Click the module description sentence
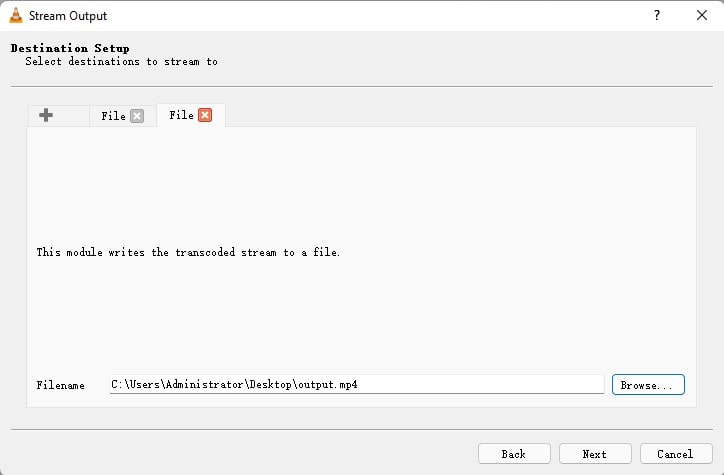This screenshot has width=724, height=475. coord(188,252)
